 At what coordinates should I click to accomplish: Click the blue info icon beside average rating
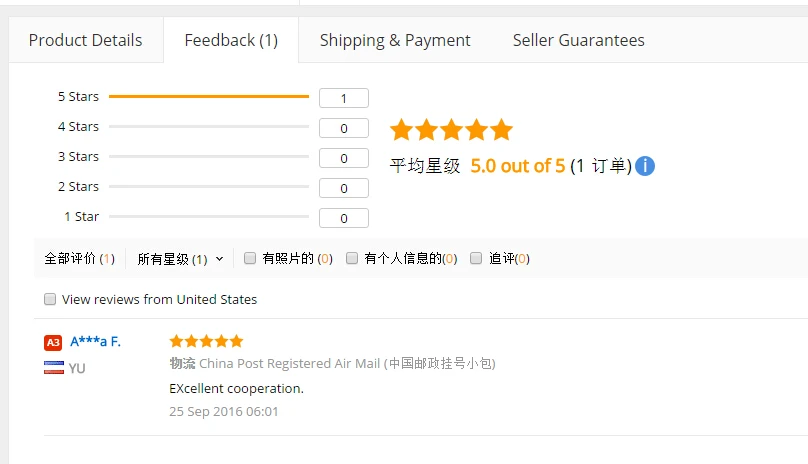pyautogui.click(x=645, y=166)
